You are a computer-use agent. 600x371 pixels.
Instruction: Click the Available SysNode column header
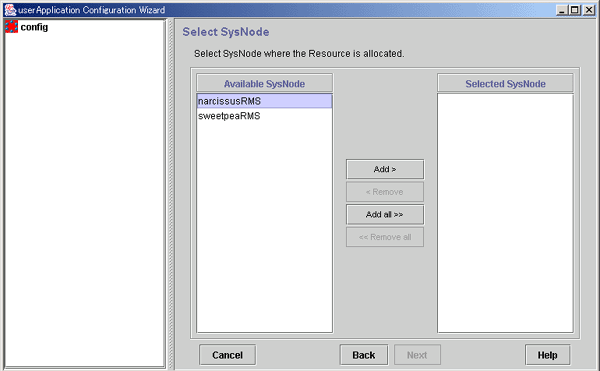(264, 83)
